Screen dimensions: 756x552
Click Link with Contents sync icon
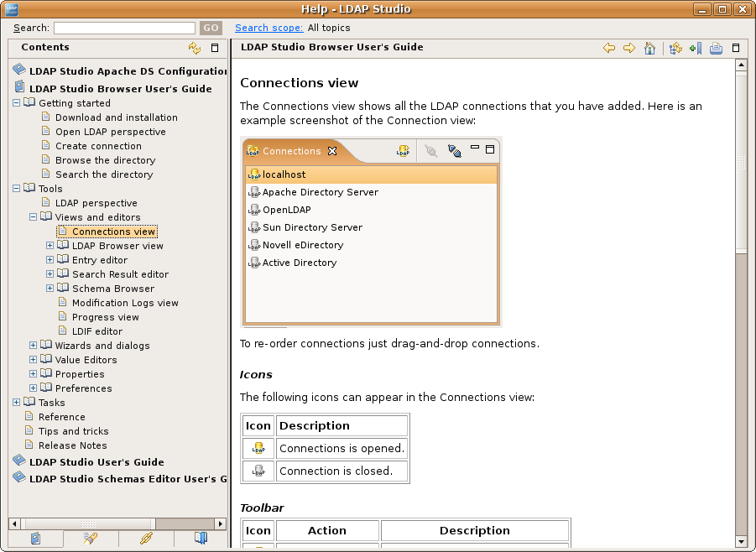[195, 49]
